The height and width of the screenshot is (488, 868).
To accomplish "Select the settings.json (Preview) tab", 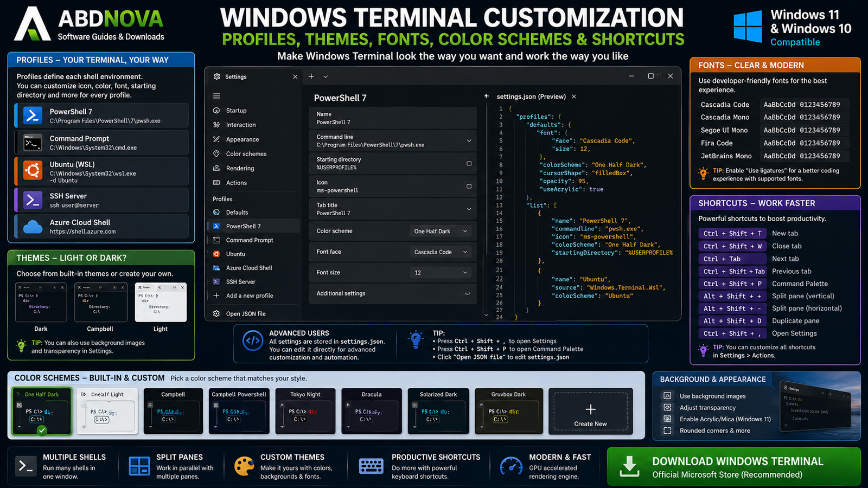I will tap(531, 97).
